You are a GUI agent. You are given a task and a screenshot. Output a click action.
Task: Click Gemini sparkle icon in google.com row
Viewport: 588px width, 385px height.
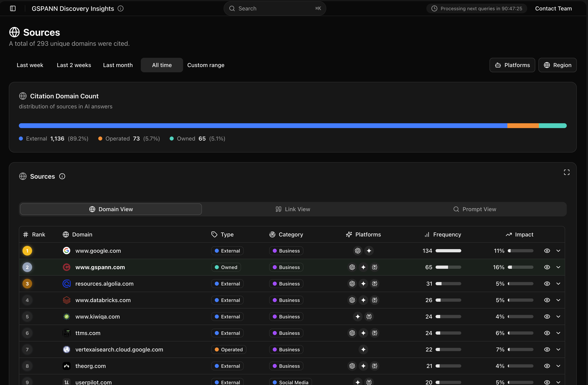[369, 251]
